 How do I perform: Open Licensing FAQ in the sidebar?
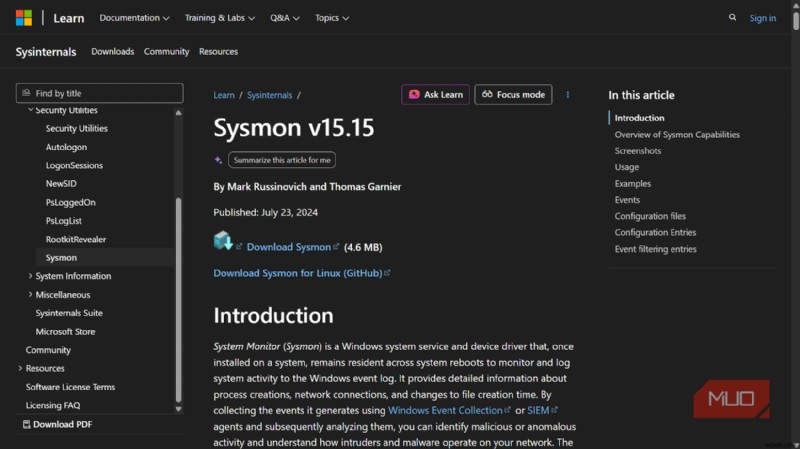pos(53,405)
